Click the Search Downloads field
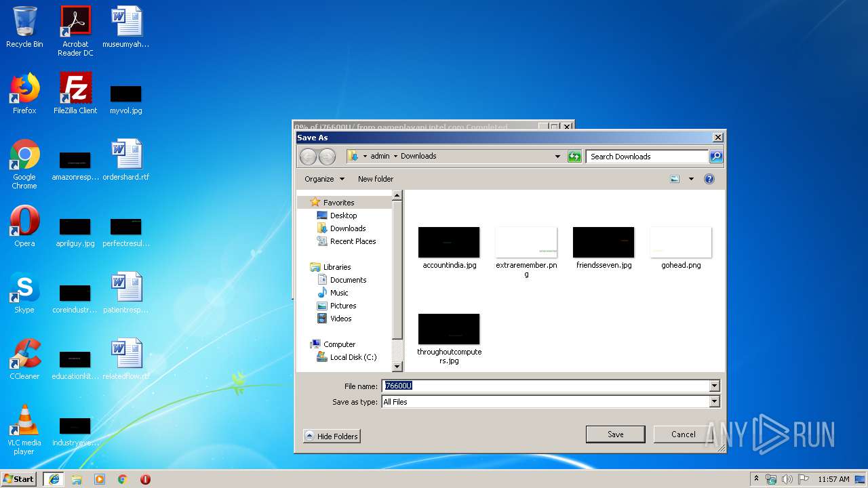This screenshot has width=868, height=488. click(x=647, y=157)
